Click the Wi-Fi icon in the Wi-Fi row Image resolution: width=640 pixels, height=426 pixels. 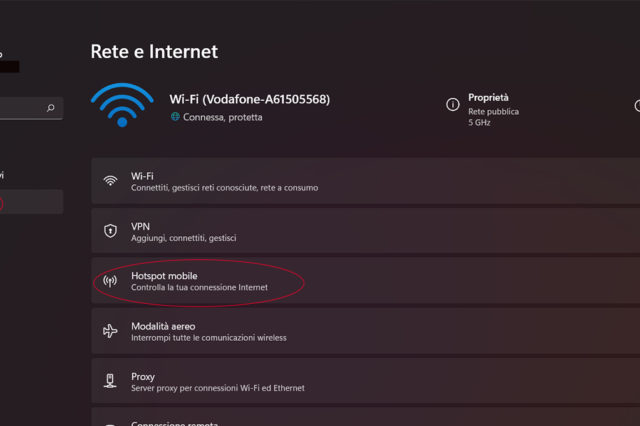point(110,181)
